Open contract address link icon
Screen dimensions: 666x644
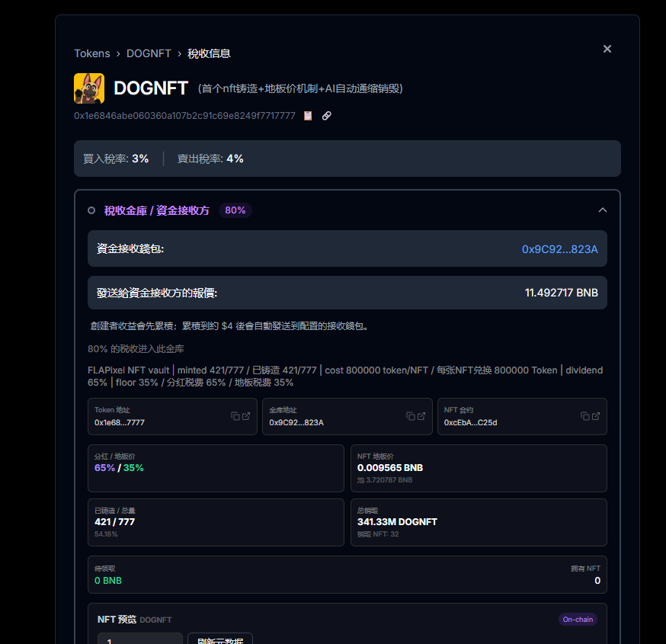pyautogui.click(x=326, y=116)
